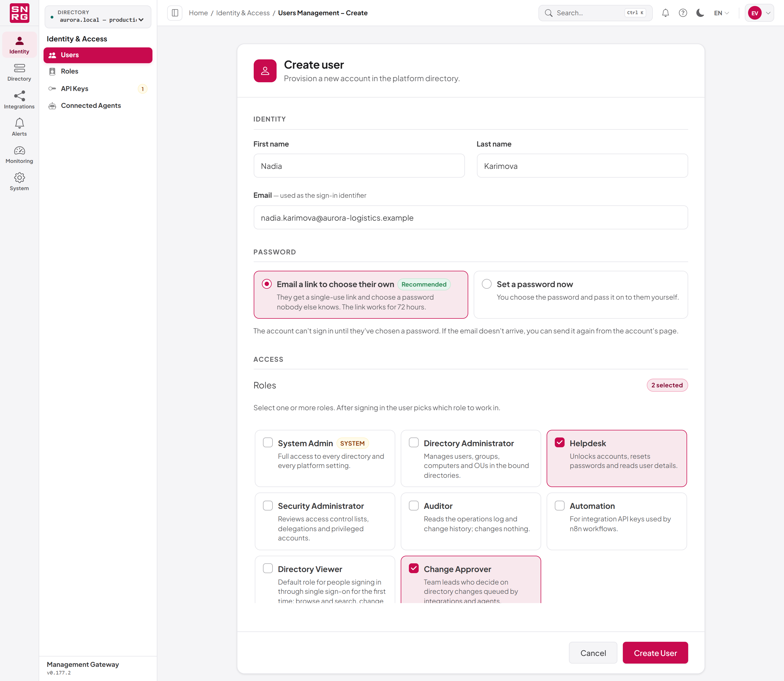Check the Automation role
The width and height of the screenshot is (784, 681).
point(559,505)
